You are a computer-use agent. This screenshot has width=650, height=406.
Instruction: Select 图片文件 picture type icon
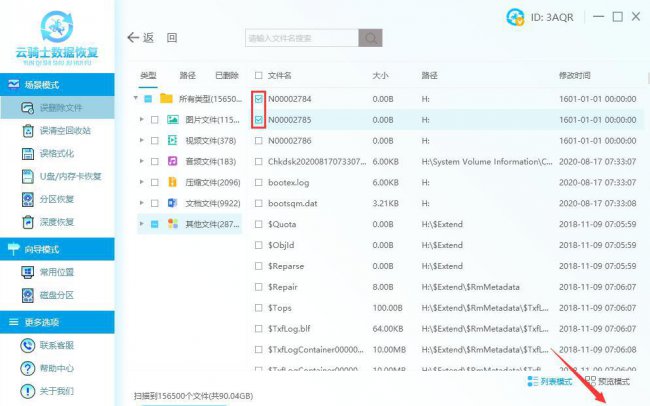click(173, 120)
